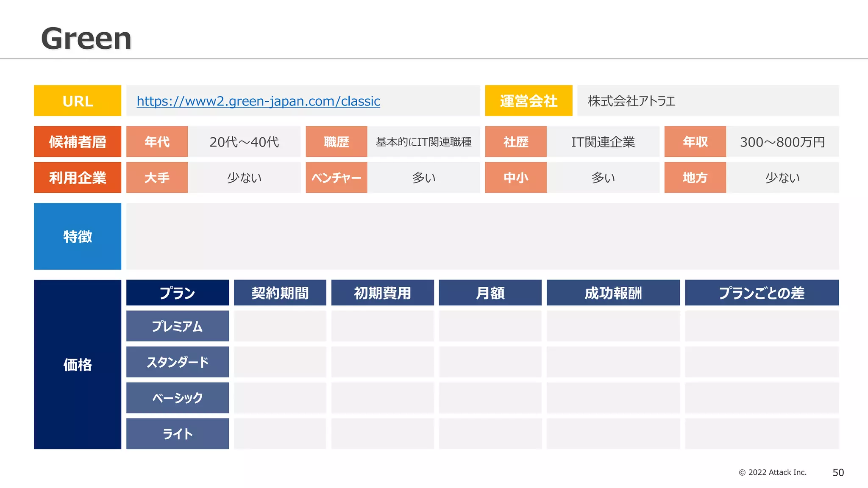Image resolution: width=868 pixels, height=488 pixels.
Task: Click the 多い value beside 中小
Action: pyautogui.click(x=603, y=177)
